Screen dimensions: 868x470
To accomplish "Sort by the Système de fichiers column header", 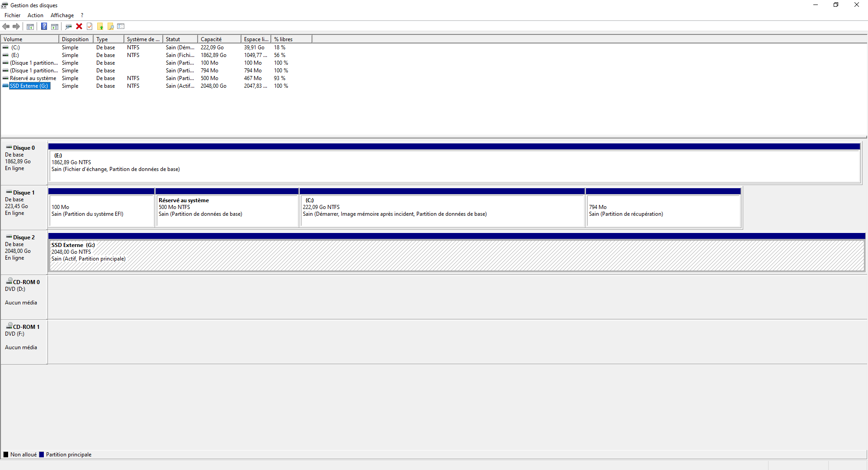I will 143,39.
